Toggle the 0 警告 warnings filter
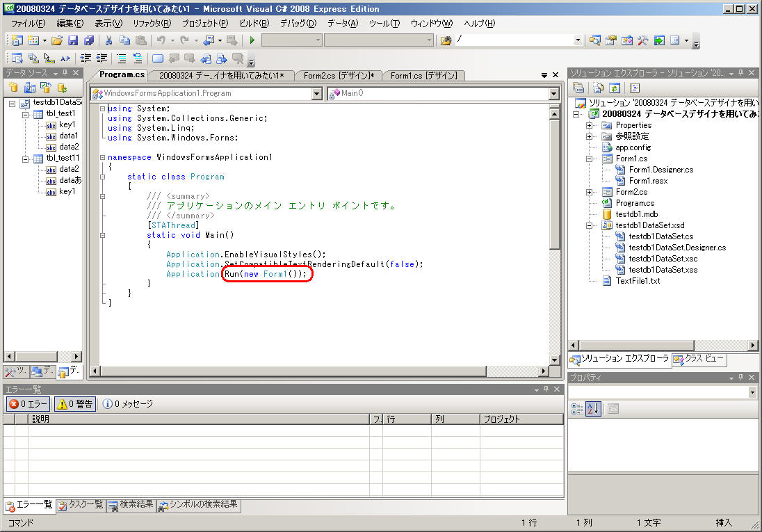 (75, 403)
